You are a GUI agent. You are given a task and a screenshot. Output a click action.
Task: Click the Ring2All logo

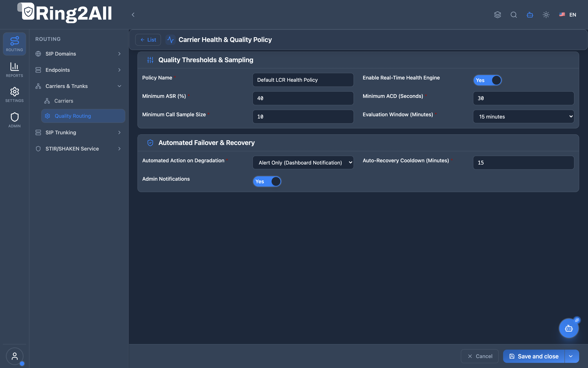tap(65, 13)
